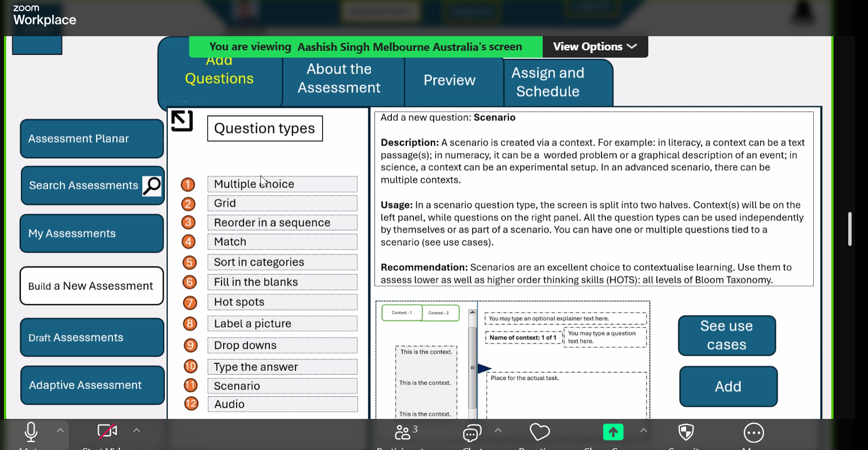Click the magnifier icon in Search Assessments
This screenshot has width=868, height=450.
(x=152, y=185)
